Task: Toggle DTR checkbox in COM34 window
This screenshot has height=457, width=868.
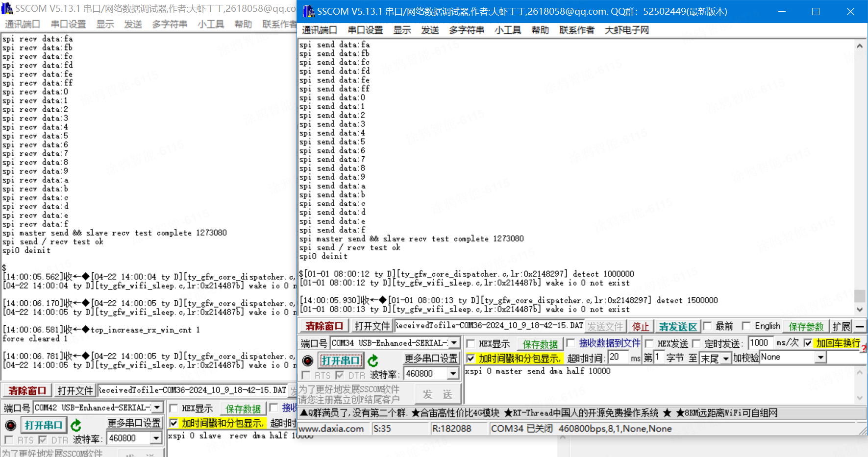Action: (340, 375)
